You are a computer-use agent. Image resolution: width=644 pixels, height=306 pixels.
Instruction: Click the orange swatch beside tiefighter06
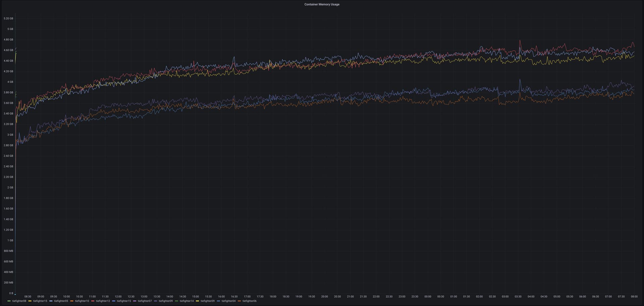tap(239, 301)
